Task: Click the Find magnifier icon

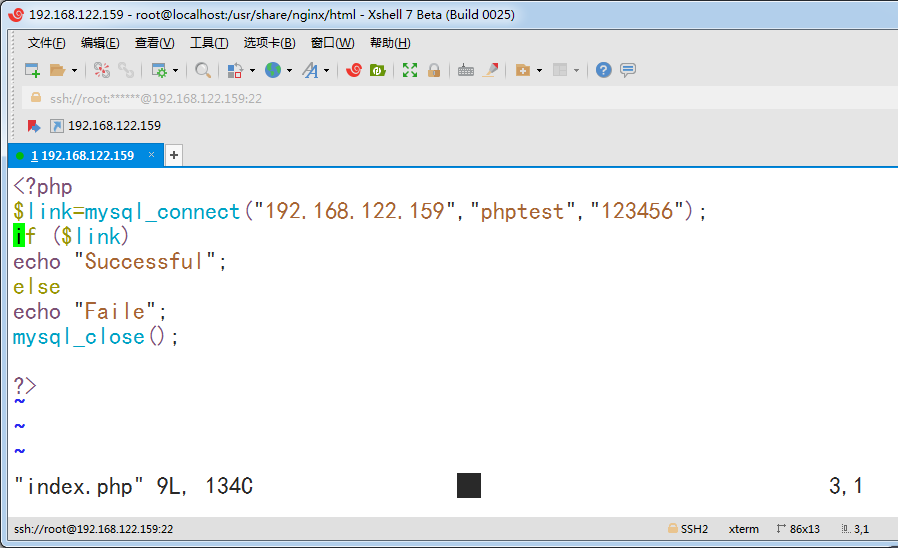Action: 203,70
